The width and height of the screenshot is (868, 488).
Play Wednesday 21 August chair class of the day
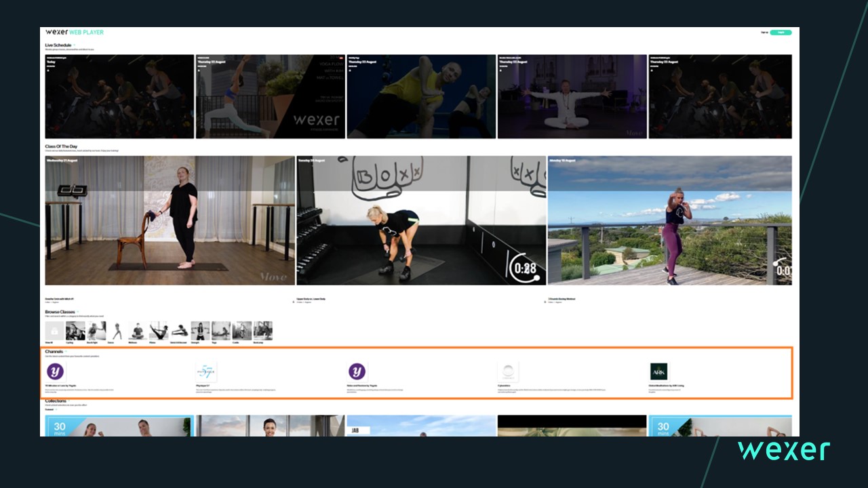(170, 220)
